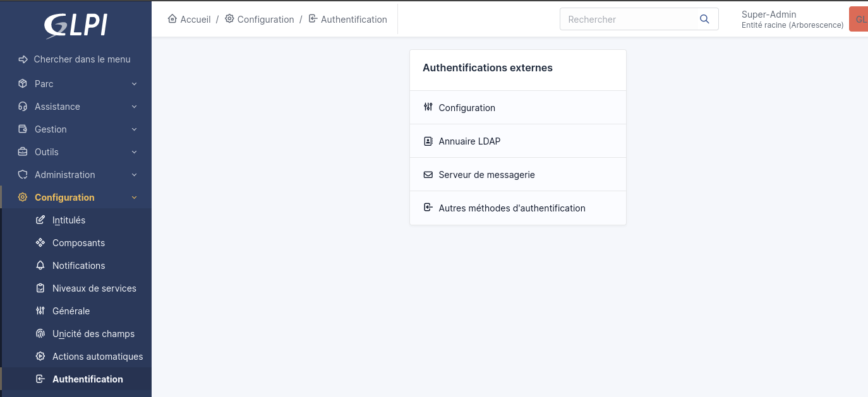Screen dimensions: 868x397
Task: Go to Configuration in the breadcrumb
Action: coord(265,20)
